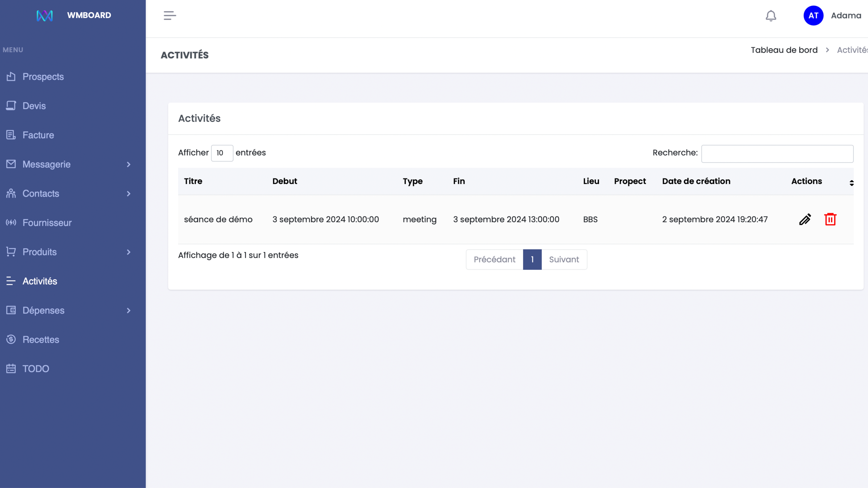Screen dimensions: 868x488
Task: Sort by the Fin column header
Action: [x=459, y=181]
